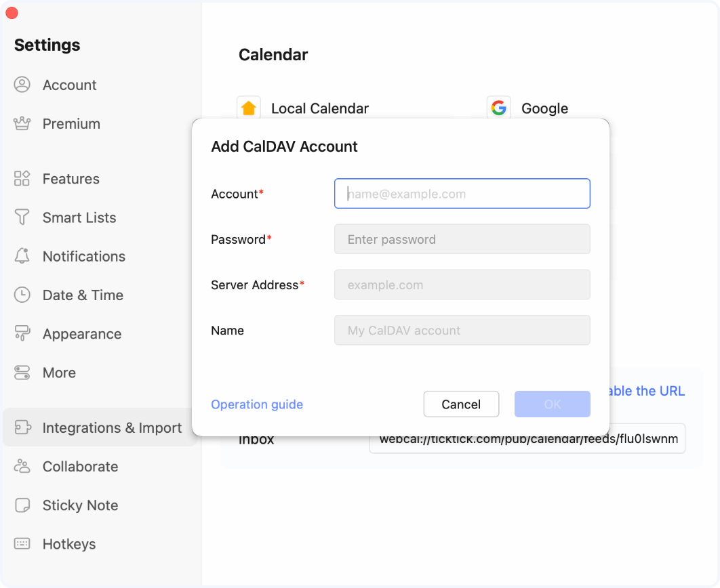
Task: Click the Appearance icon in sidebar
Action: pyautogui.click(x=22, y=333)
